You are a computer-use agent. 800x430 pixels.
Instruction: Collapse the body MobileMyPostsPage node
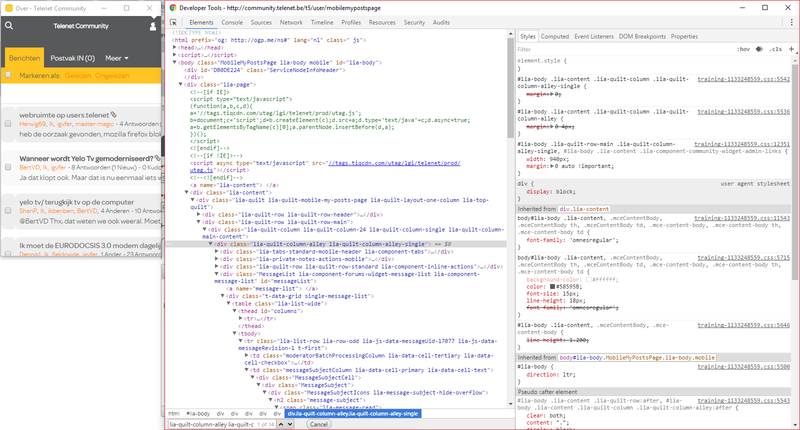(174, 62)
